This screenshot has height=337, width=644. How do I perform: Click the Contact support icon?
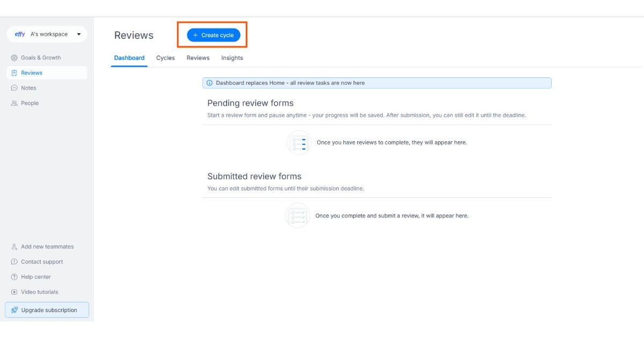point(14,262)
